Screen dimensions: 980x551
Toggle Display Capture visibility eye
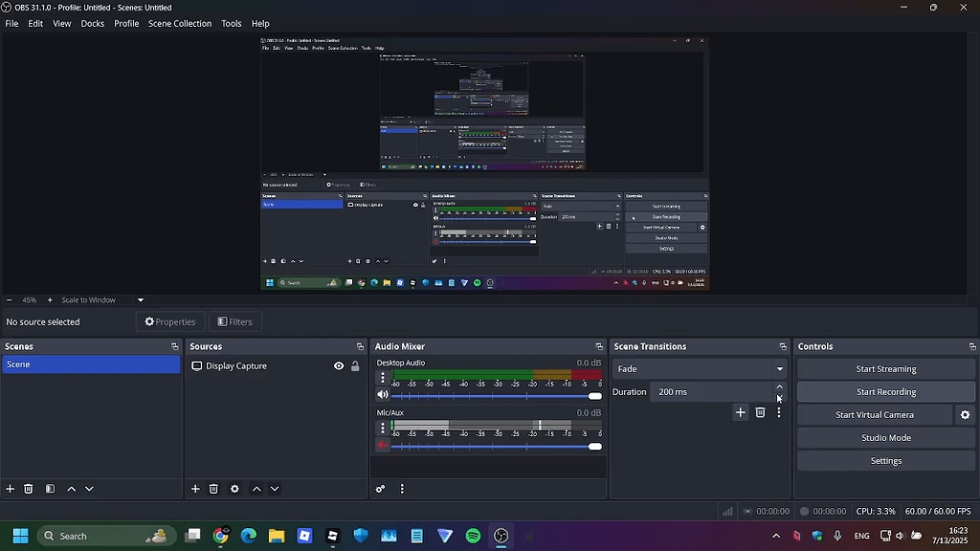tap(339, 366)
